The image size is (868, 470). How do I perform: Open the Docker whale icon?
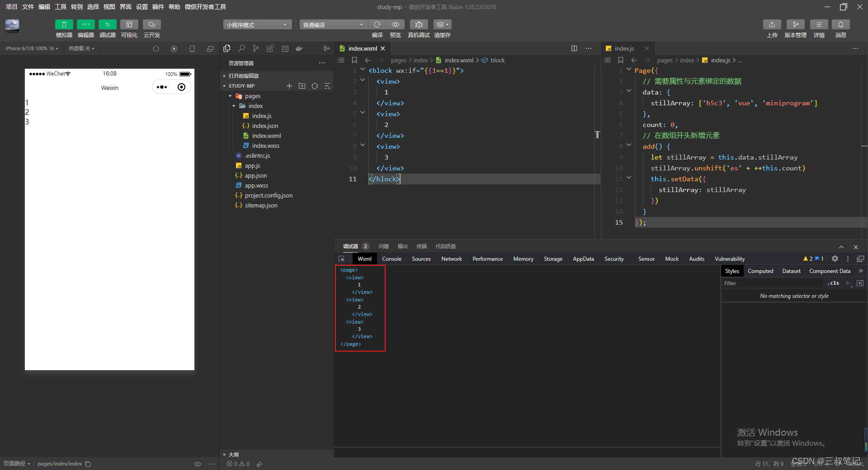[x=299, y=48]
